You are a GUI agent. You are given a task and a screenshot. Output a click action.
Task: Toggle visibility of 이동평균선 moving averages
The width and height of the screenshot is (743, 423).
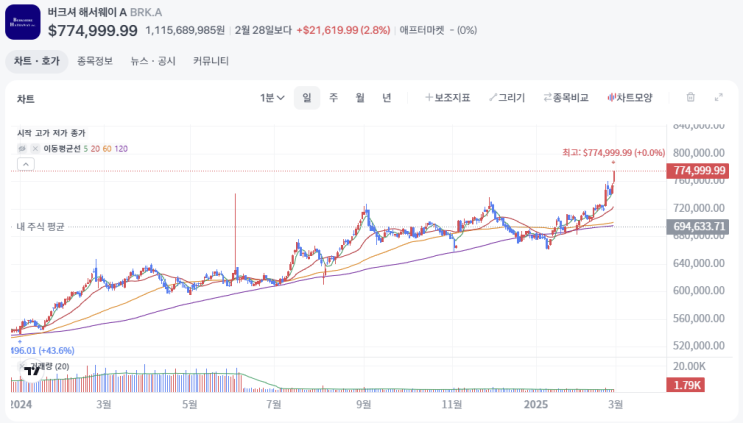[22, 149]
